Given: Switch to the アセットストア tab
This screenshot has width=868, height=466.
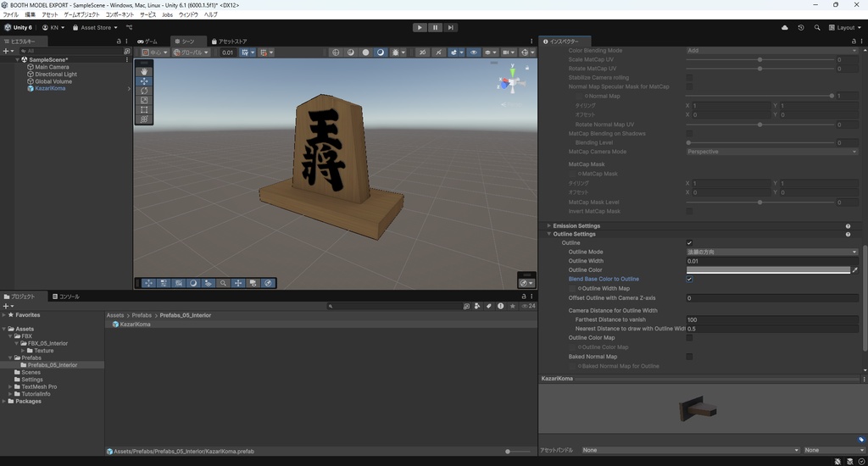Looking at the screenshot, I should coord(229,42).
